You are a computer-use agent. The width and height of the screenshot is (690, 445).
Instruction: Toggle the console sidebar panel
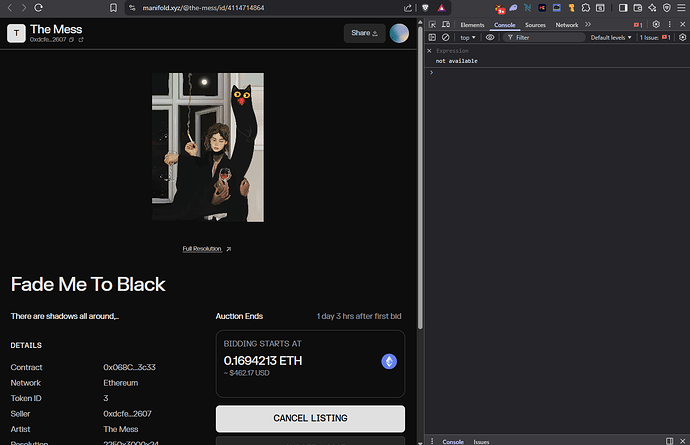(432, 37)
